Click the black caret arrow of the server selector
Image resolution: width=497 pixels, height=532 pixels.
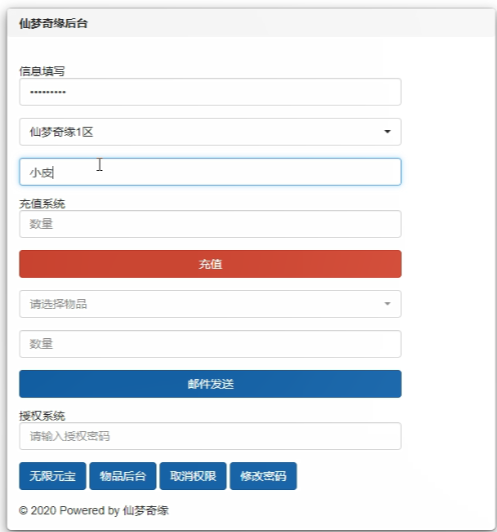387,132
